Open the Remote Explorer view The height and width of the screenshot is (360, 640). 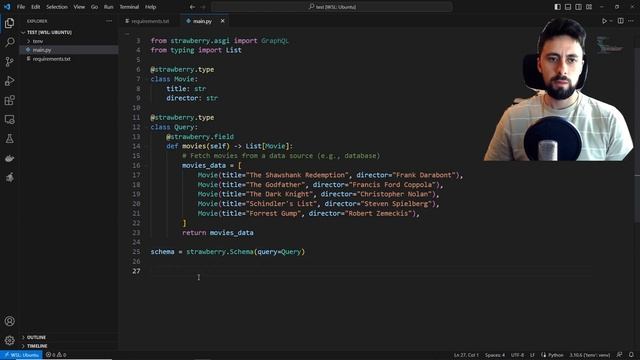tap(9, 119)
